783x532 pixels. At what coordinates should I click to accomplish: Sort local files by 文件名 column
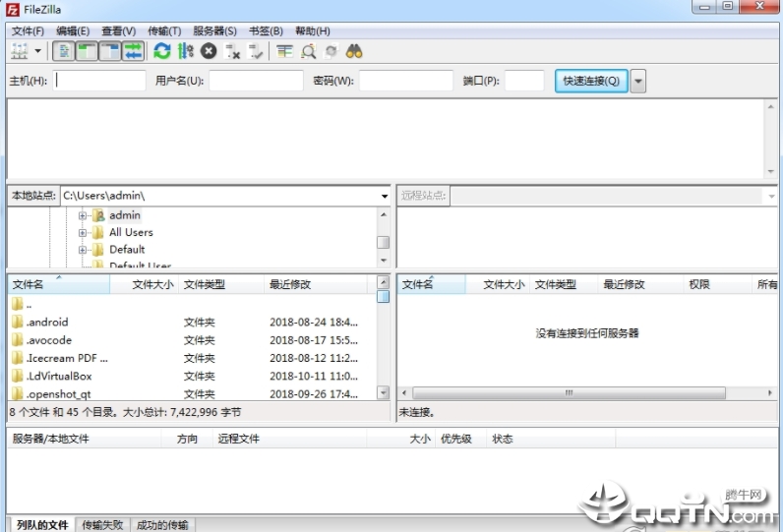[59, 284]
